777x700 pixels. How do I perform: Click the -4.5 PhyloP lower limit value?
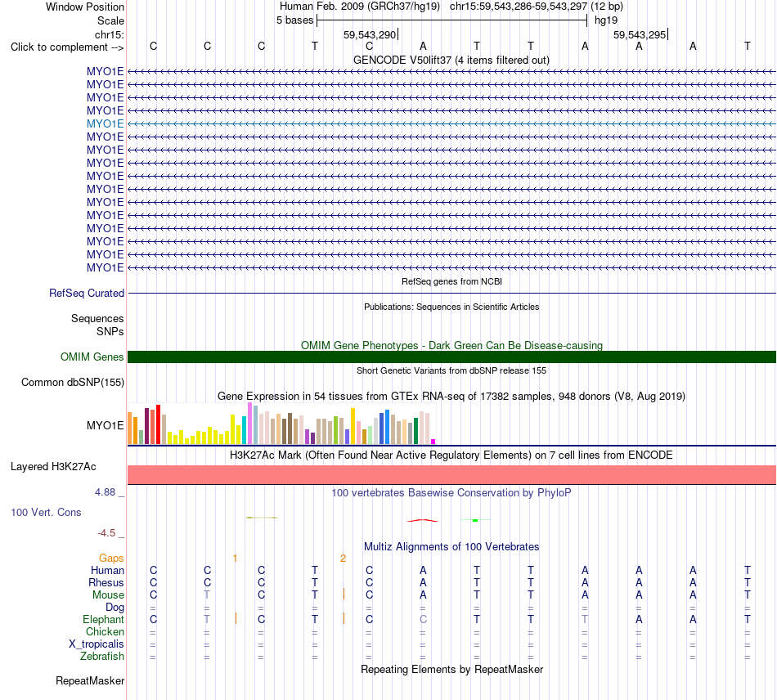(106, 533)
